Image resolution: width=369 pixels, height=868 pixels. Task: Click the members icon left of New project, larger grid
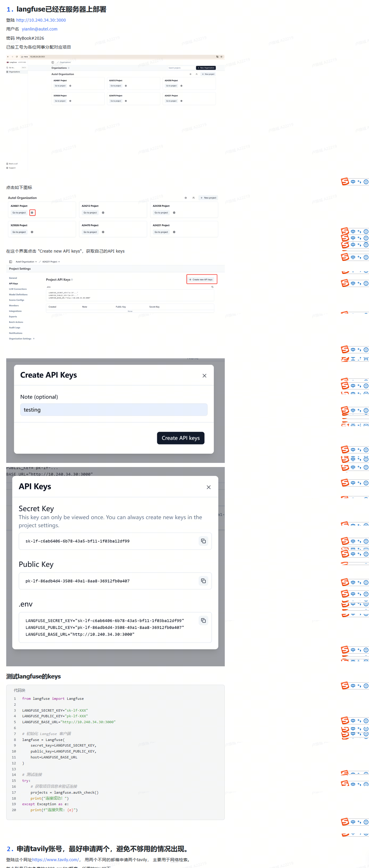[193, 198]
